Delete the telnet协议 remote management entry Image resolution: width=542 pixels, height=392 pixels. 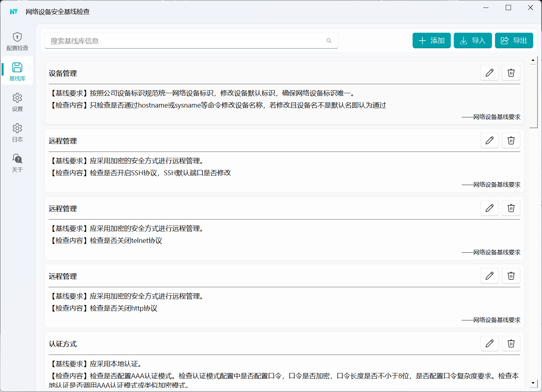point(511,208)
